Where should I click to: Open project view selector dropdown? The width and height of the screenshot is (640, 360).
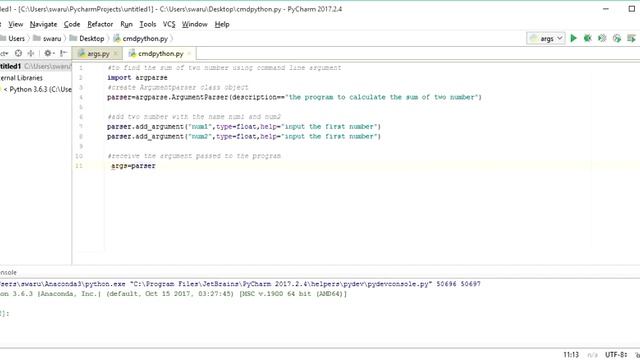click(x=4, y=53)
